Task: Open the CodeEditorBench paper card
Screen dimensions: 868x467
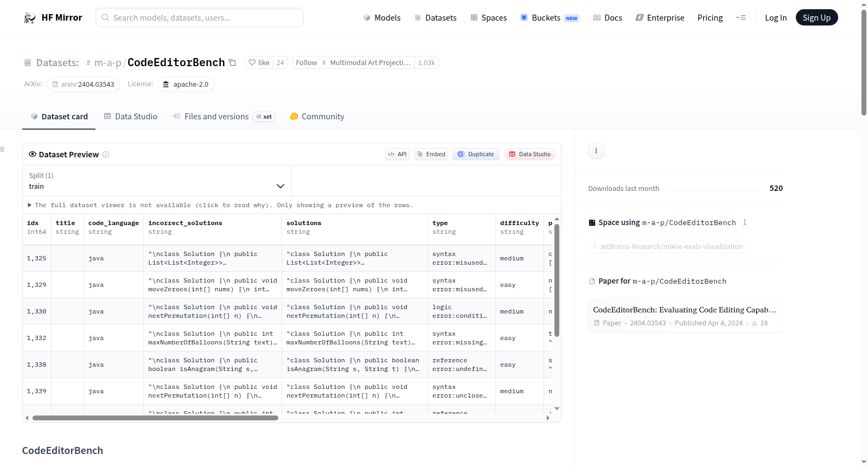Action: pyautogui.click(x=685, y=316)
